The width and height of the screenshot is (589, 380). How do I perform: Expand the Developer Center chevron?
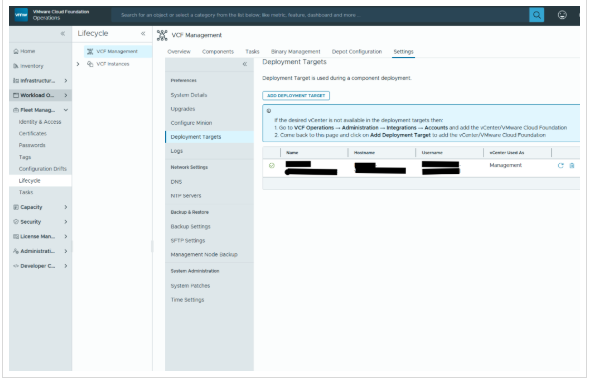[66, 266]
